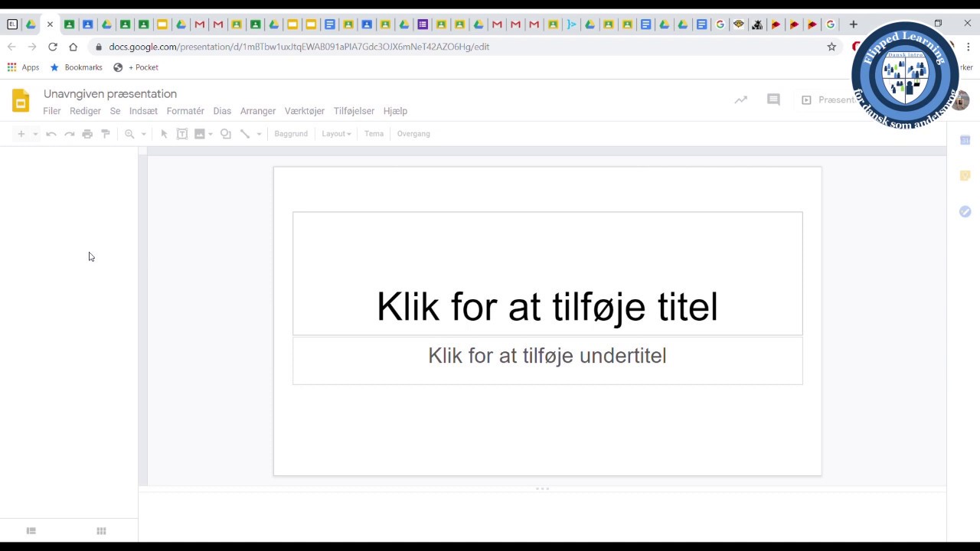This screenshot has height=551, width=980.
Task: Click the browser forward arrow
Action: 32,47
